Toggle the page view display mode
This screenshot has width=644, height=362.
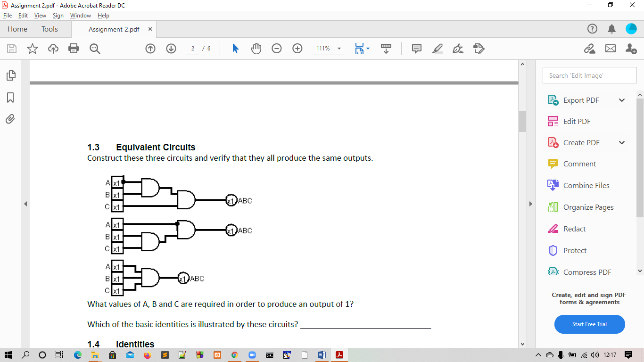pyautogui.click(x=361, y=49)
